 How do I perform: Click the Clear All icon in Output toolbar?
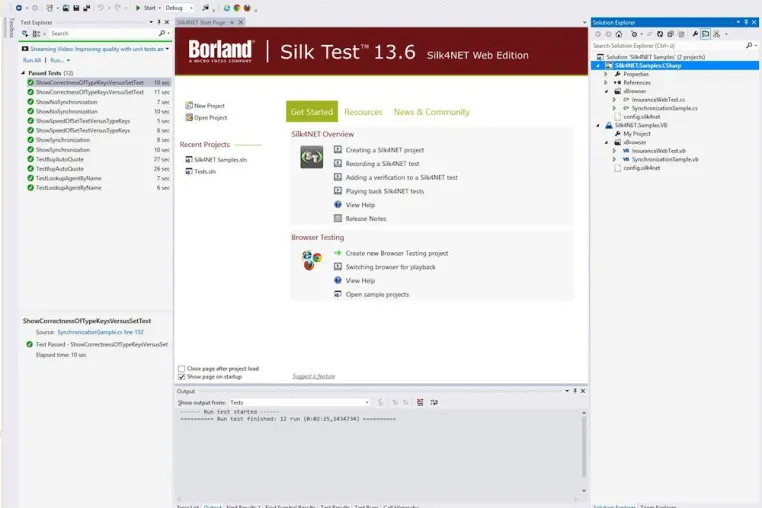pos(420,402)
